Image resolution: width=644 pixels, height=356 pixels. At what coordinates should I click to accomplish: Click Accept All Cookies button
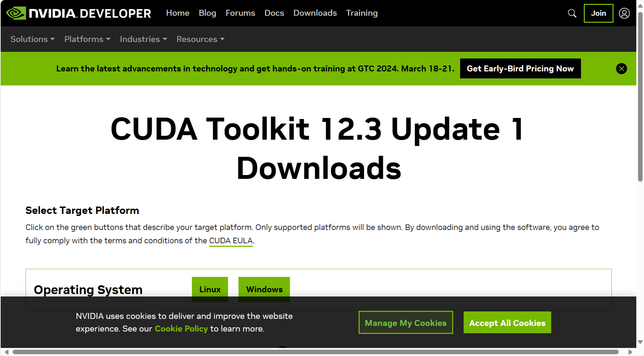point(507,322)
